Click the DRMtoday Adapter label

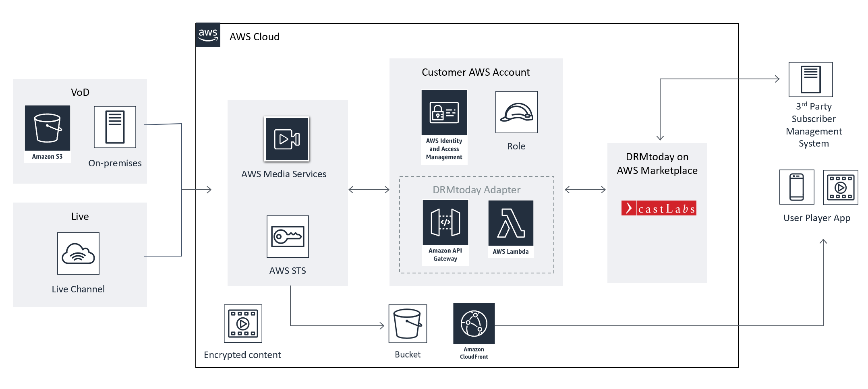click(x=476, y=190)
